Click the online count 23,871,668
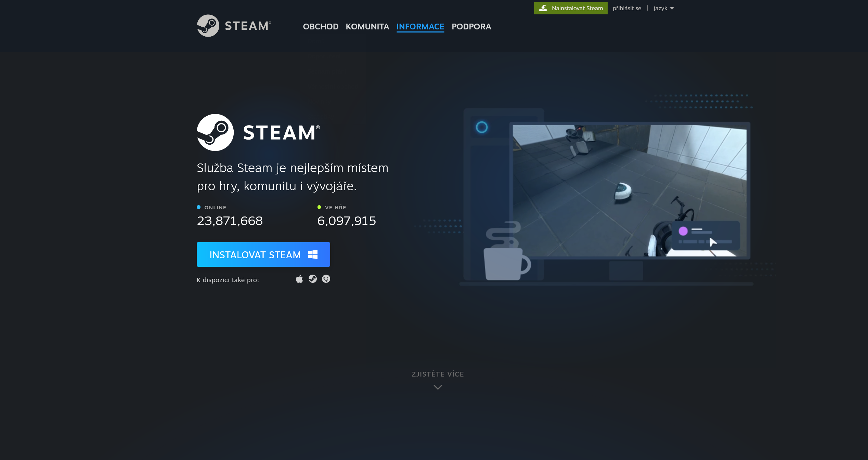 230,221
